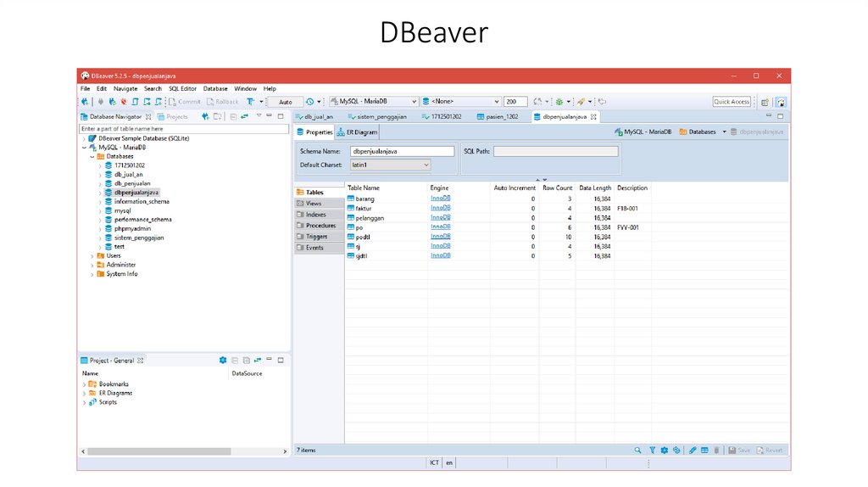The width and height of the screenshot is (868, 487).
Task: Collapse the MySQL - MariaDB connection node
Action: click(x=84, y=148)
